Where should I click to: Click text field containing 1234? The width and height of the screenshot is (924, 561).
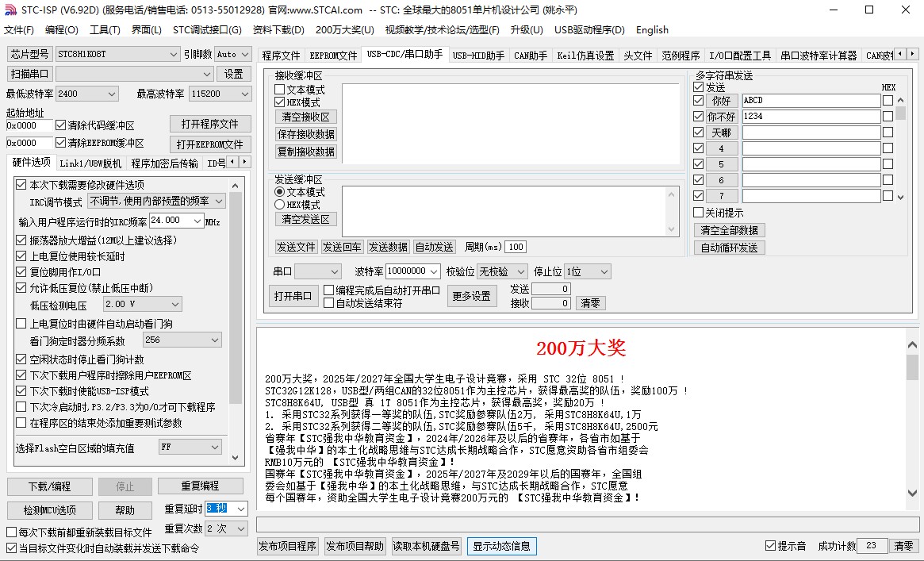pyautogui.click(x=811, y=117)
